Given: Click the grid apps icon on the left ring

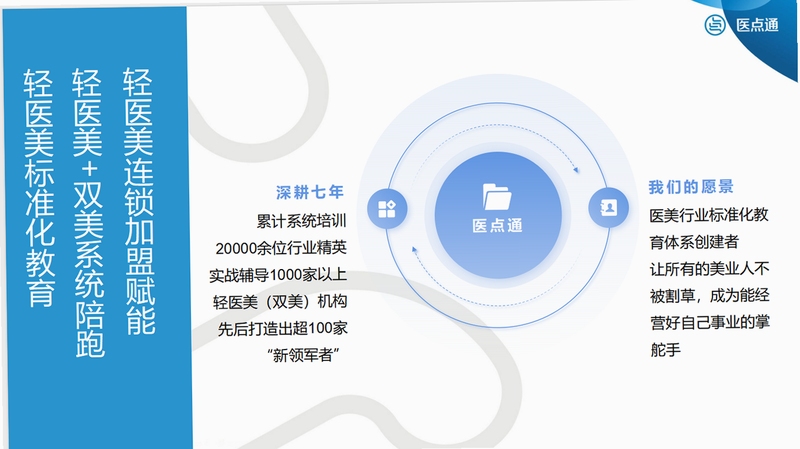Looking at the screenshot, I should pyautogui.click(x=387, y=209).
